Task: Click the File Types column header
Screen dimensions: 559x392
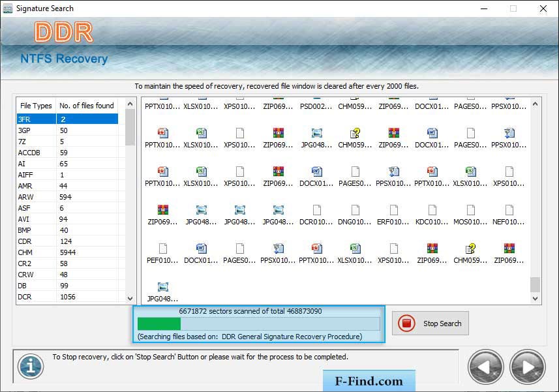Action: (36, 106)
